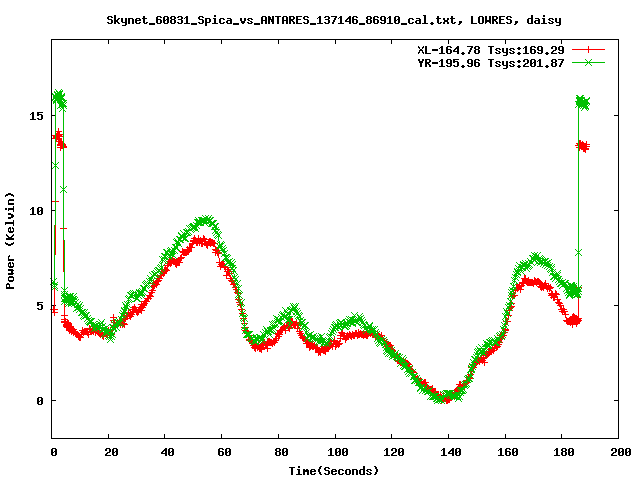Select the XL-164.78 Tsys:169.29 legend label
Image resolution: width=640 pixels, height=480 pixels.
click(x=491, y=50)
